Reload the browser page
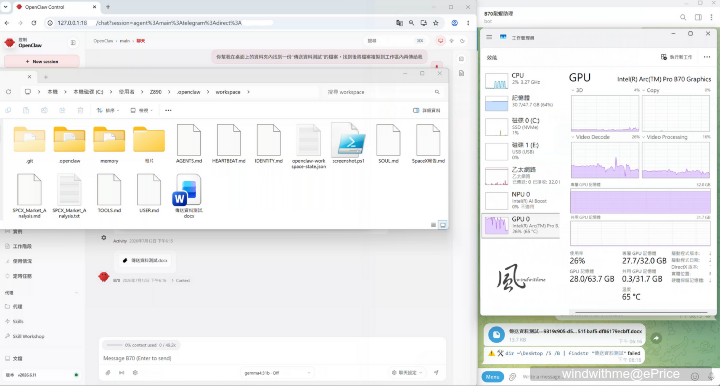The height and width of the screenshot is (386, 720). click(x=34, y=22)
